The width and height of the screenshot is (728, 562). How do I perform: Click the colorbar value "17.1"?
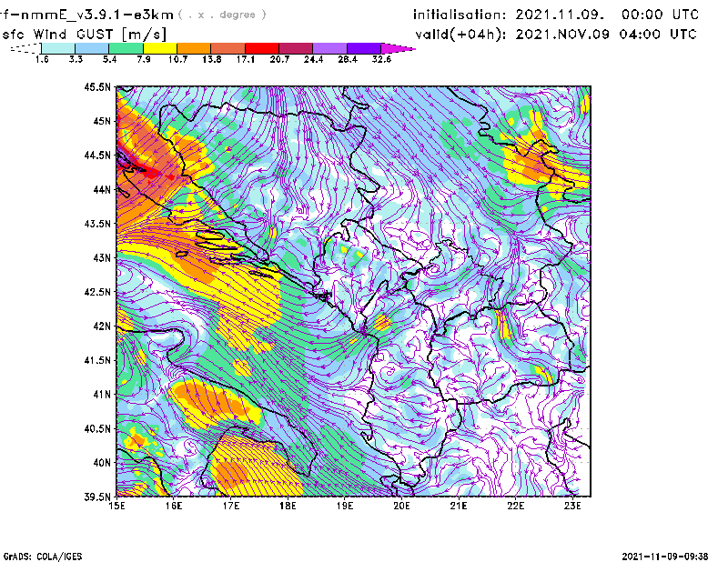[x=246, y=59]
